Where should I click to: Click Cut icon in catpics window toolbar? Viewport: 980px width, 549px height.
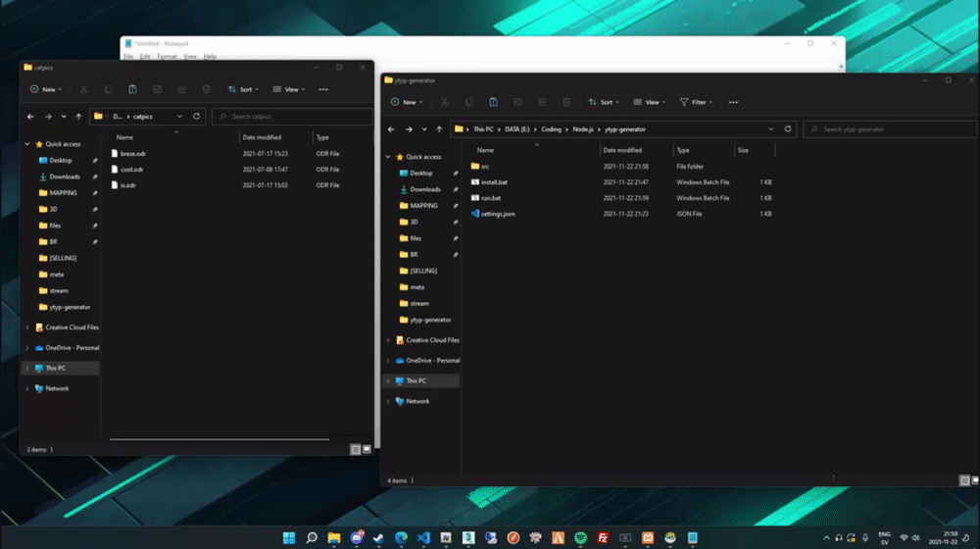pyautogui.click(x=83, y=89)
